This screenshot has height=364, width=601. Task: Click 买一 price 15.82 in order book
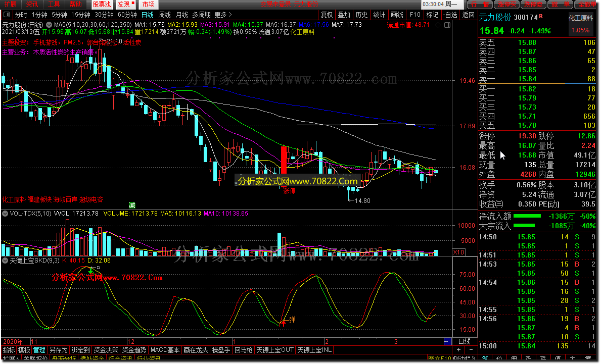coord(527,89)
